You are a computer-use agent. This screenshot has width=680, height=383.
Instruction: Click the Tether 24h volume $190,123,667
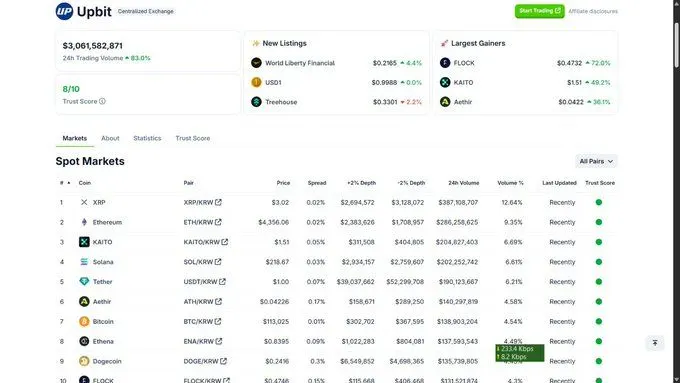(458, 282)
